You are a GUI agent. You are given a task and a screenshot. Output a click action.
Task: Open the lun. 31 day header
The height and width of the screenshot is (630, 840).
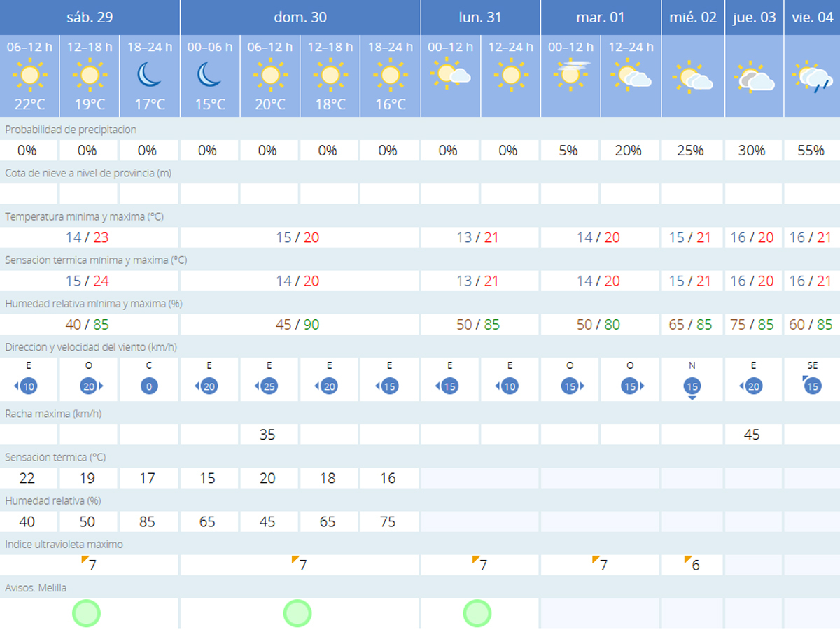481,17
